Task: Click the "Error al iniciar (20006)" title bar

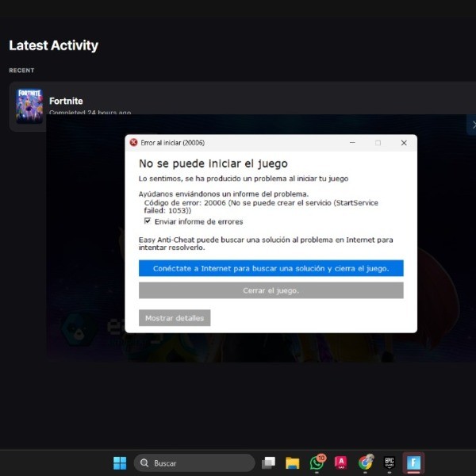Action: pos(238,143)
